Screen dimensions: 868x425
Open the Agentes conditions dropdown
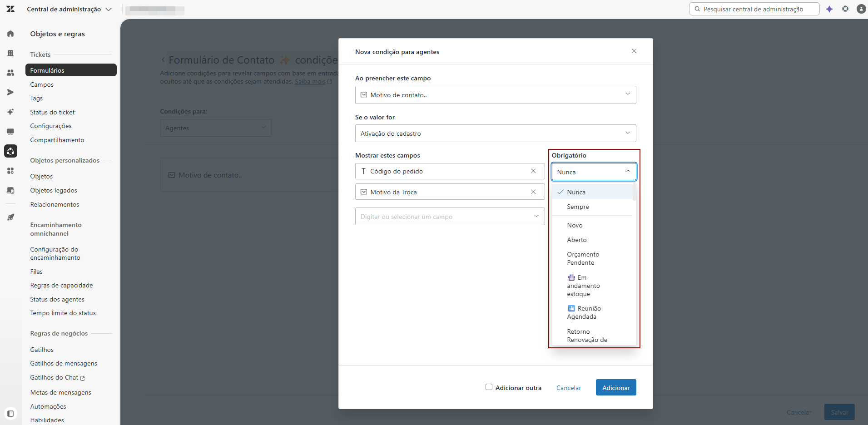(x=216, y=128)
